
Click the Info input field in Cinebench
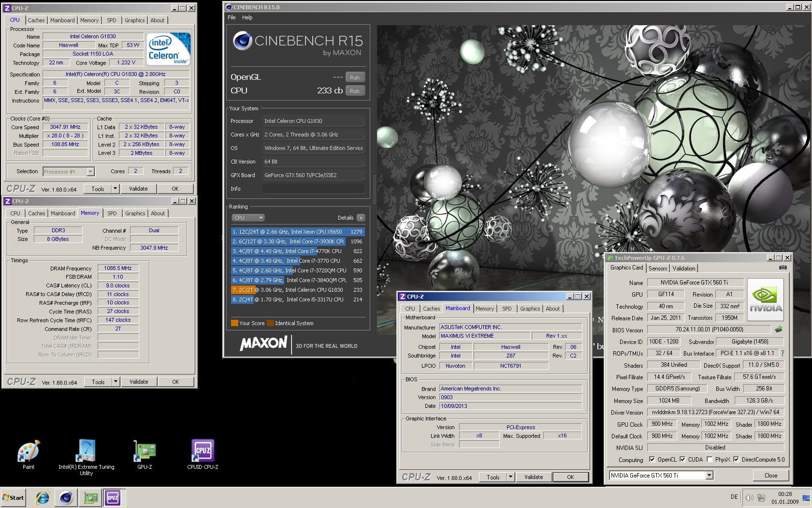313,189
